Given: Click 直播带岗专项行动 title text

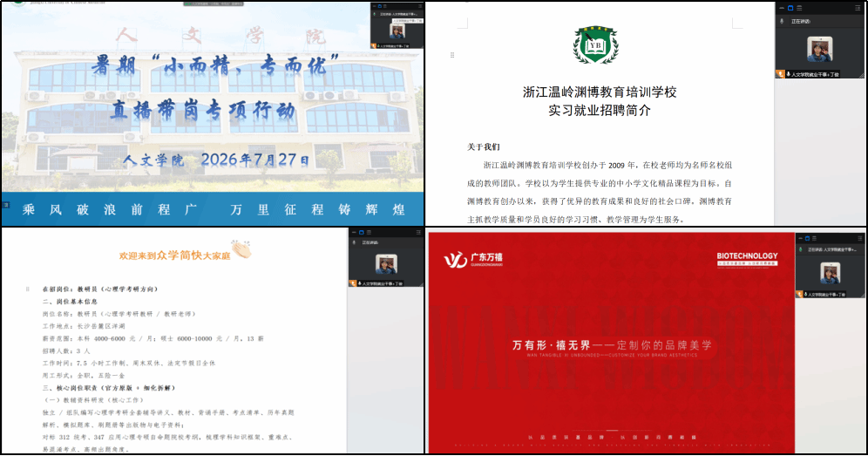Looking at the screenshot, I should 203,110.
